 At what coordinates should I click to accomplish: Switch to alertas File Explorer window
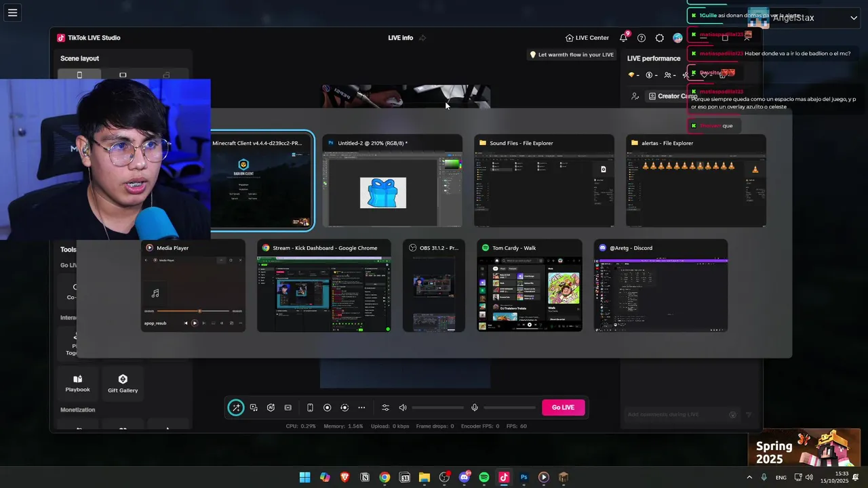click(696, 181)
